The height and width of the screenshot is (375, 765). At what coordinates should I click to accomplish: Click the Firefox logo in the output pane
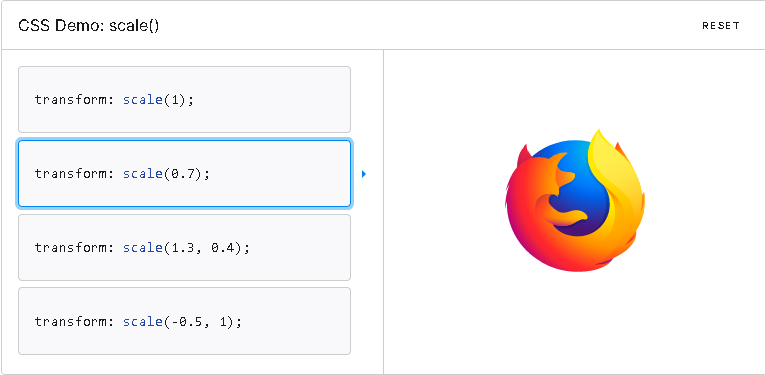[x=575, y=200]
